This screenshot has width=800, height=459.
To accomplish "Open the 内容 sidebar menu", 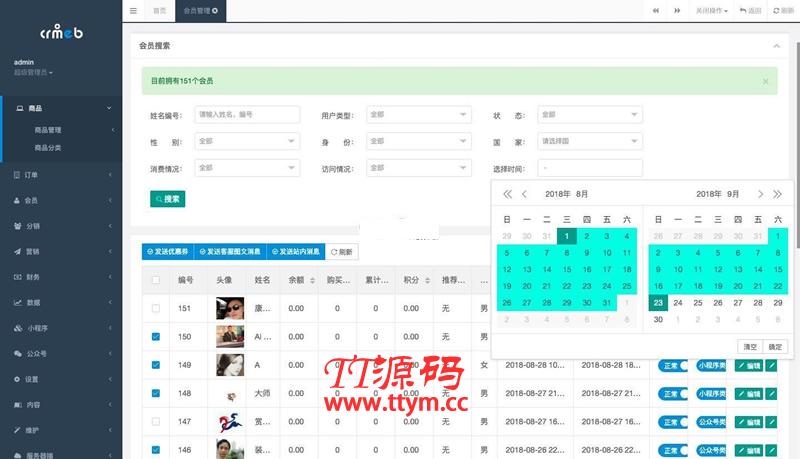I will click(x=61, y=404).
